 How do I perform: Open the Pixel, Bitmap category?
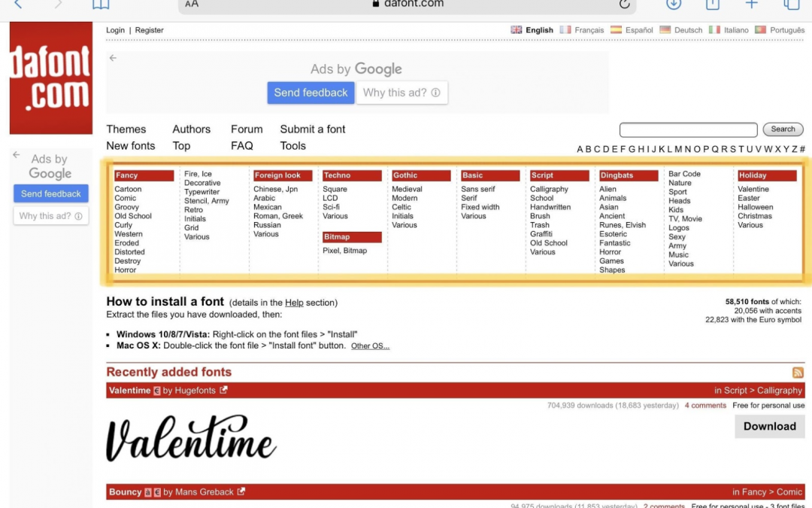[x=345, y=251]
